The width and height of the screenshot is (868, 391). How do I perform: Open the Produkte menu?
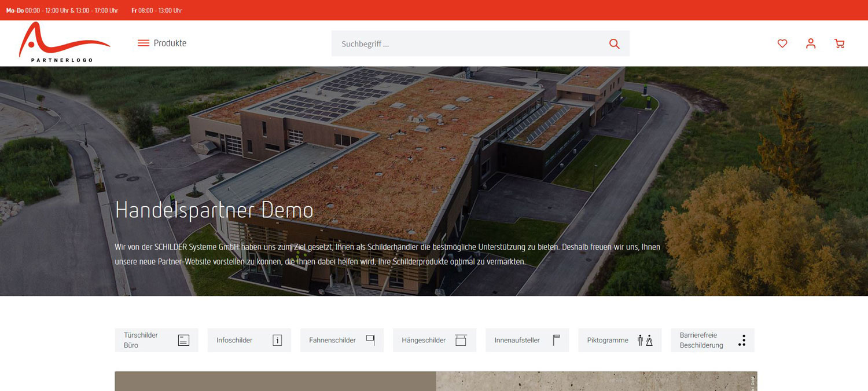pyautogui.click(x=162, y=43)
